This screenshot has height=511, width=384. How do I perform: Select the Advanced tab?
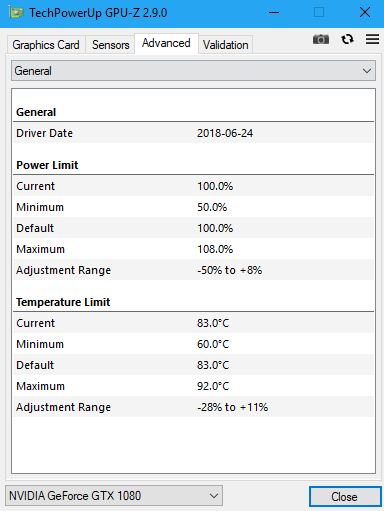point(166,43)
